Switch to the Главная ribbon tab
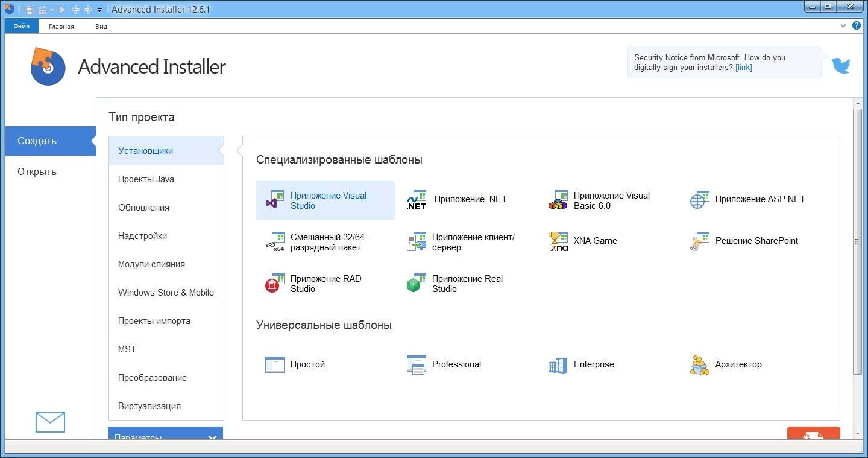Screen dimensions: 868x458 [x=61, y=27]
